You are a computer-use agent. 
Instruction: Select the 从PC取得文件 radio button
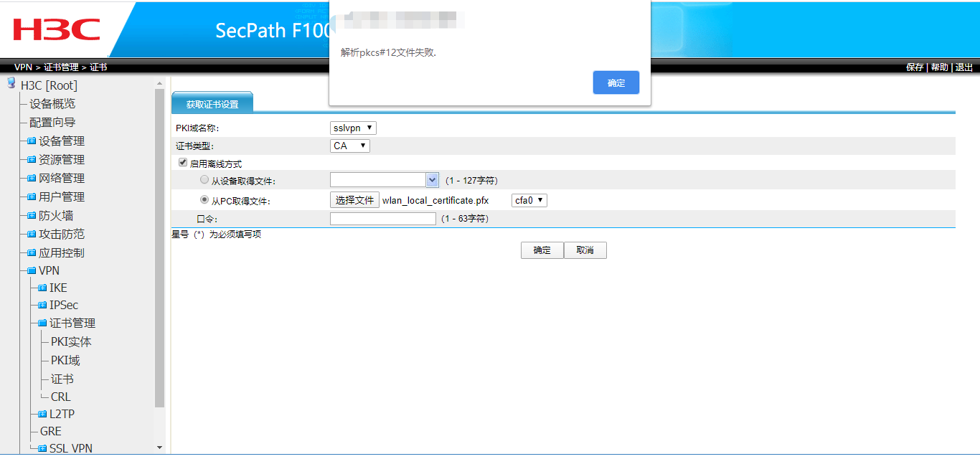[204, 200]
